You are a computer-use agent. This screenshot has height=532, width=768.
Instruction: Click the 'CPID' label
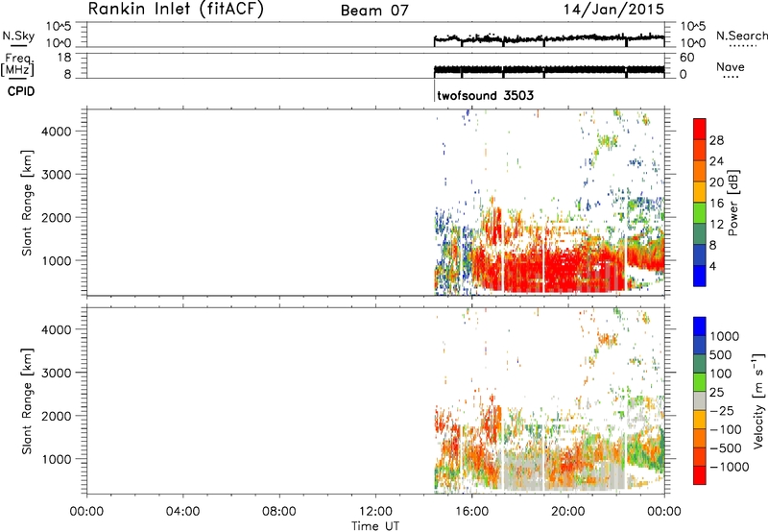pos(21,91)
